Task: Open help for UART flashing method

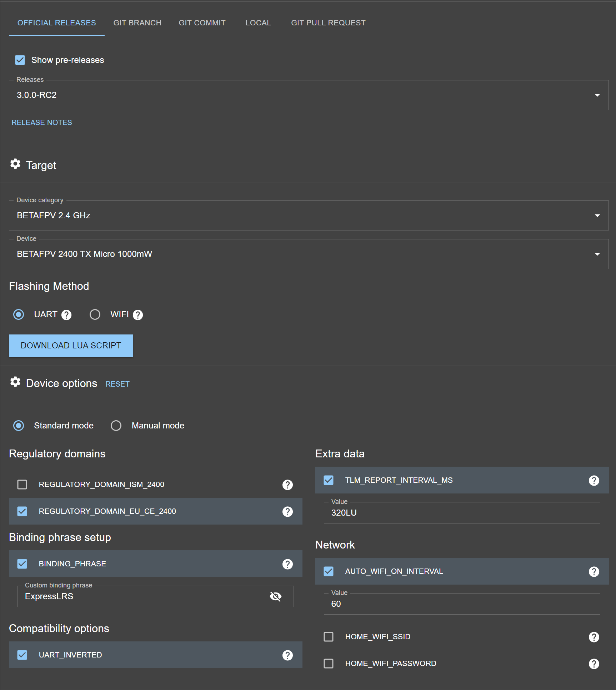Action: pyautogui.click(x=66, y=315)
